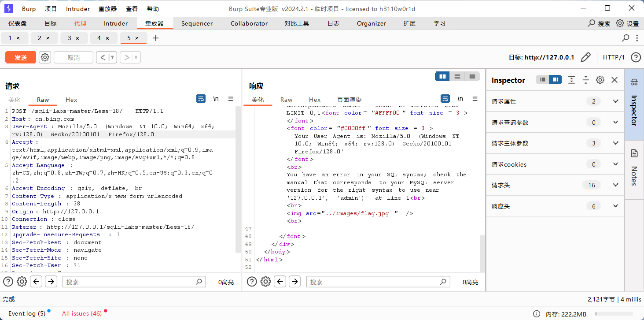Collapse all Inspector sections icon
The height and width of the screenshot is (320, 644).
point(586,80)
